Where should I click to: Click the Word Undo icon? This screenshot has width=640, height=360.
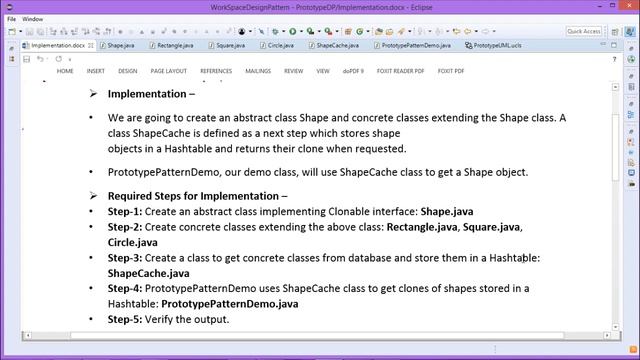(x=40, y=59)
